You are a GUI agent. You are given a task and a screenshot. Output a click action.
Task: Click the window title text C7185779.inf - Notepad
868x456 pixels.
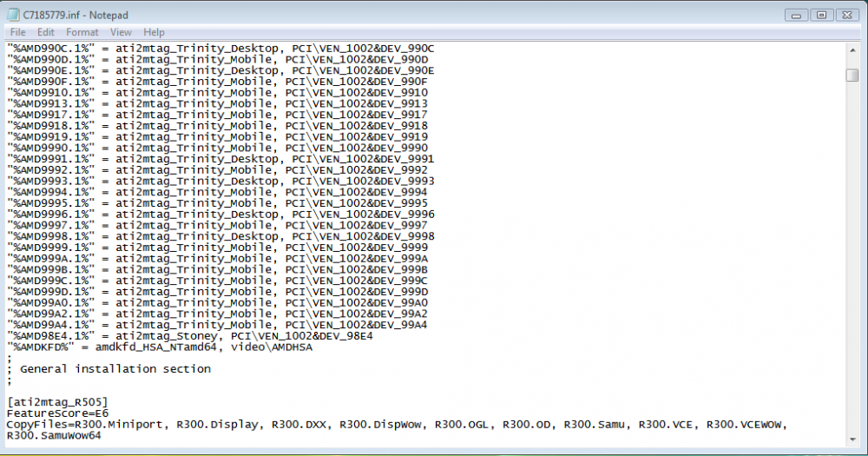click(77, 15)
